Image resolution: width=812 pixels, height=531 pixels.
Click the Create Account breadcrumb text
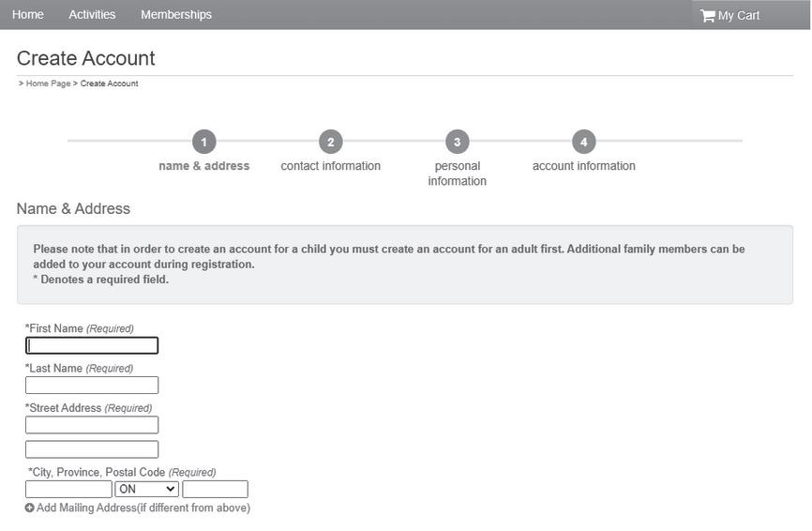coord(110,83)
